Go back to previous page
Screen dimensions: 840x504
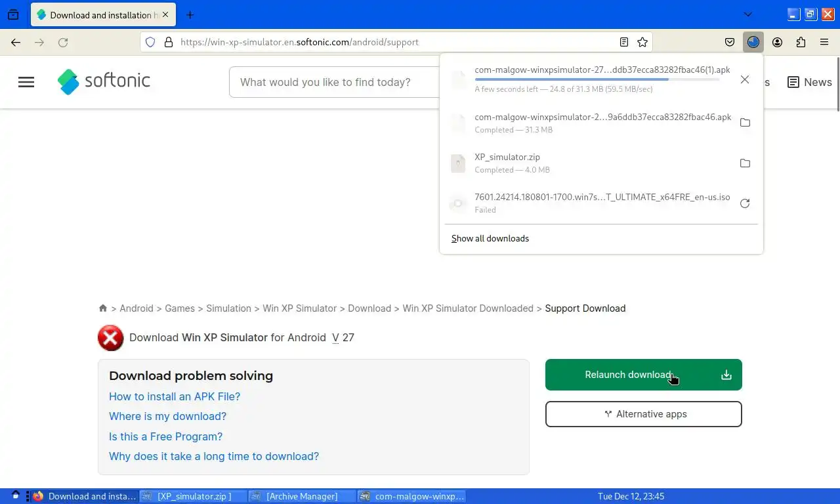point(16,42)
